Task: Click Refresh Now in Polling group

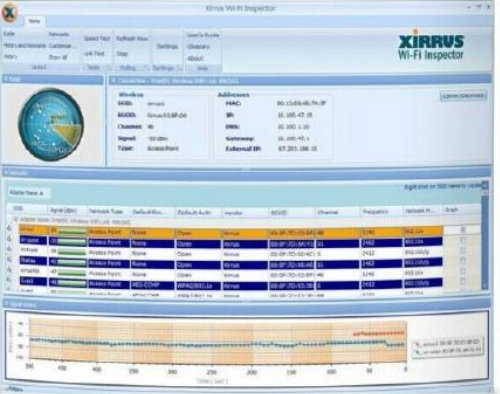Action: click(x=132, y=38)
